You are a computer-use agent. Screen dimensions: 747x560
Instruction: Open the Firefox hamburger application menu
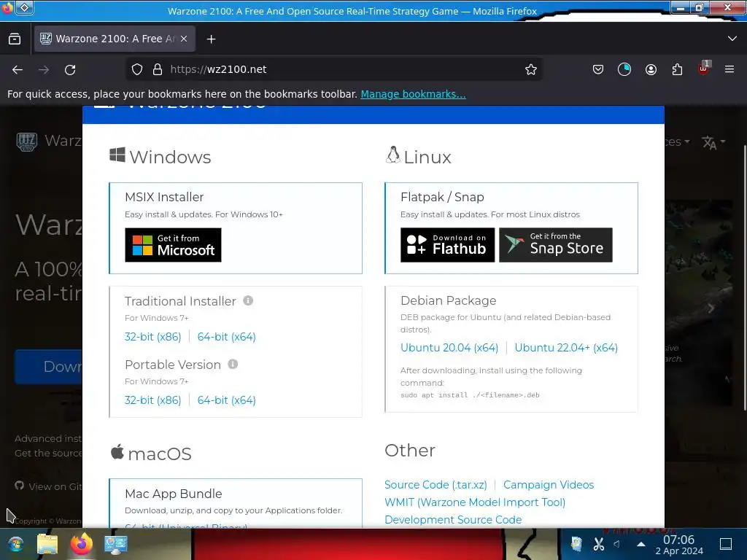click(x=729, y=69)
